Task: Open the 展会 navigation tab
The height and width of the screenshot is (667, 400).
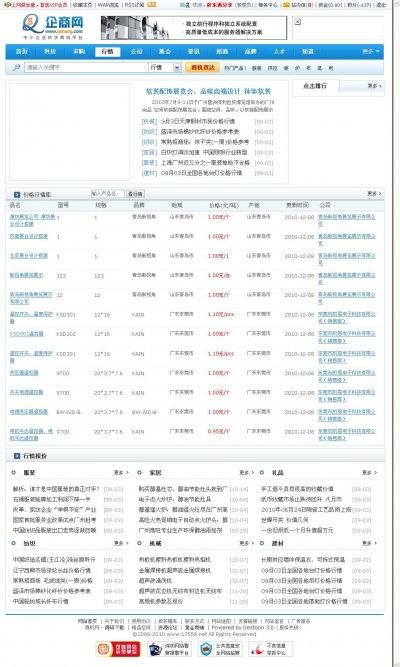Action: tap(165, 51)
